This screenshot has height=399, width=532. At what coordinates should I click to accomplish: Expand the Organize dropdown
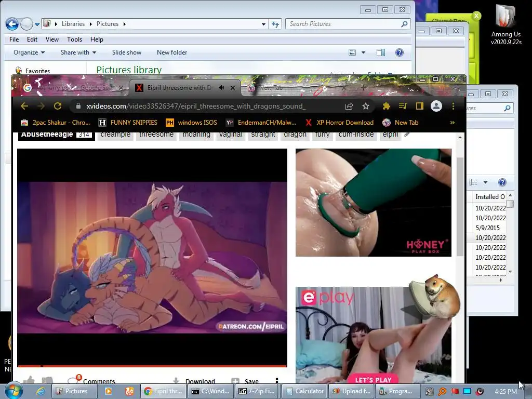[x=29, y=52]
